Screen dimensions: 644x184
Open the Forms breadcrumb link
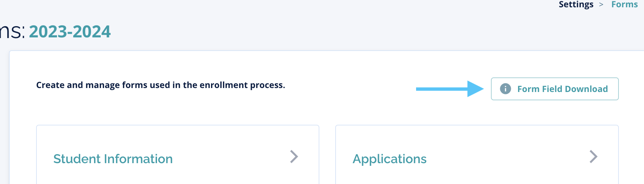[624, 5]
